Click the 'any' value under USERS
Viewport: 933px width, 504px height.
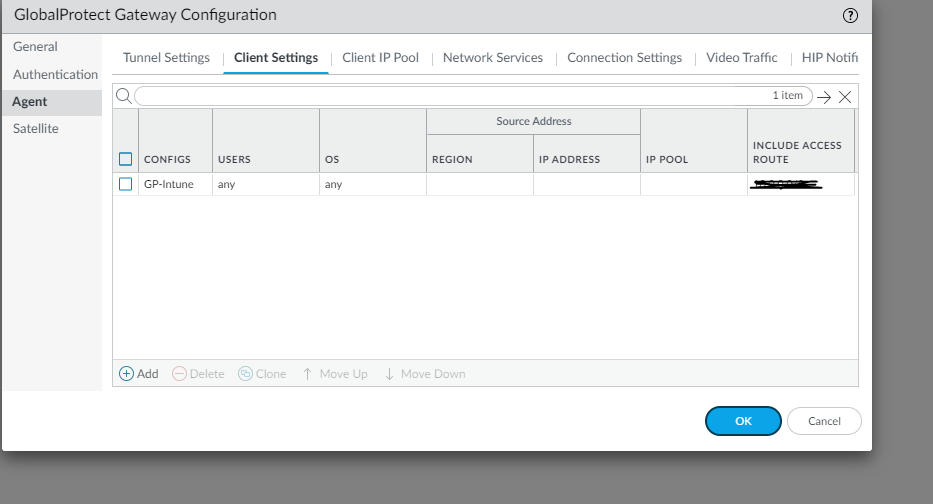coord(226,184)
